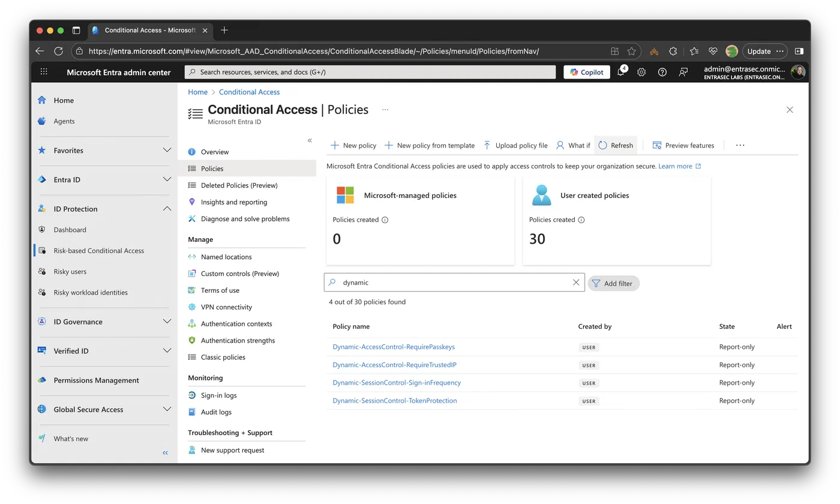Image resolution: width=840 pixels, height=504 pixels.
Task: Click the global search resources box
Action: coord(370,72)
